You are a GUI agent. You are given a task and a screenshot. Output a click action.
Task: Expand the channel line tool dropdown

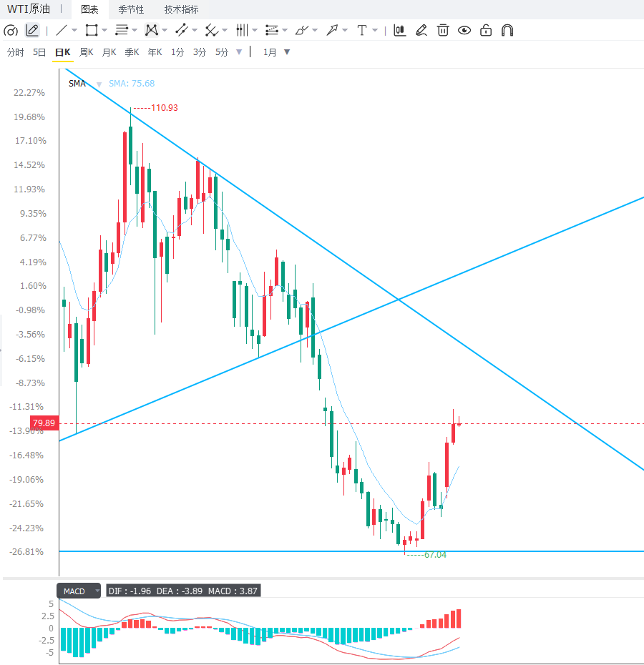point(195,31)
